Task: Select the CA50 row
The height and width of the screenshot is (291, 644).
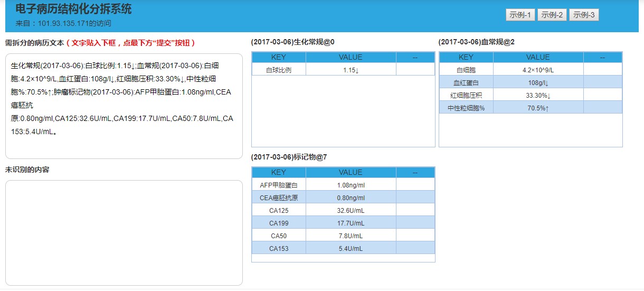Action: click(278, 236)
